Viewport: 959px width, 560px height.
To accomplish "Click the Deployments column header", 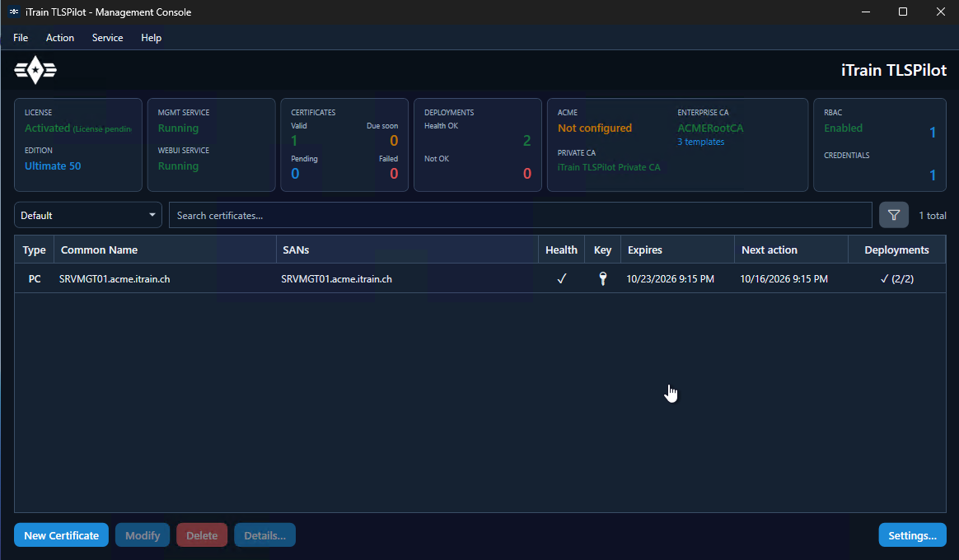I will pyautogui.click(x=896, y=250).
